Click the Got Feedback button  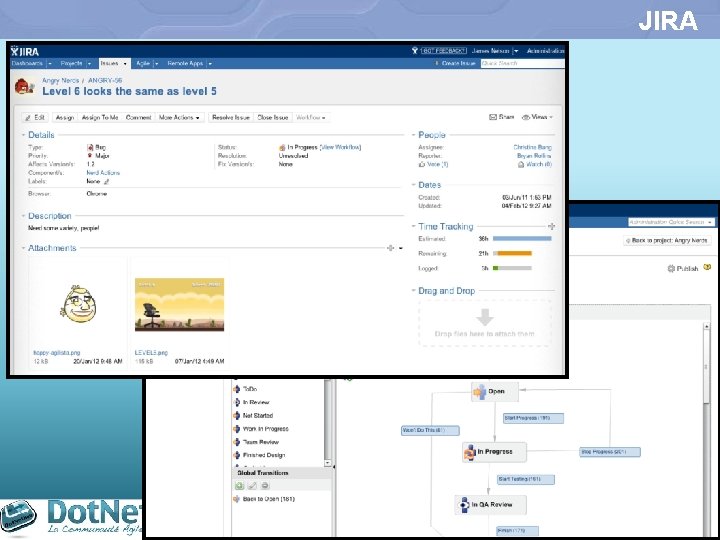point(444,51)
